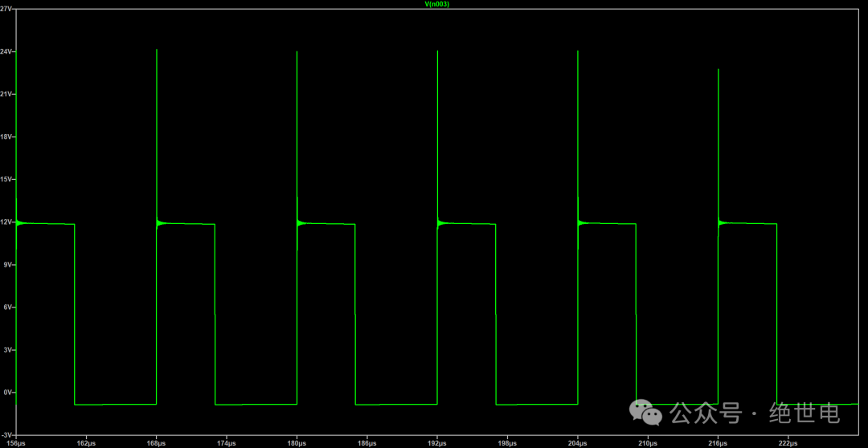
Task: Click the 192µs label on the horizontal axis
Action: [x=437, y=442]
